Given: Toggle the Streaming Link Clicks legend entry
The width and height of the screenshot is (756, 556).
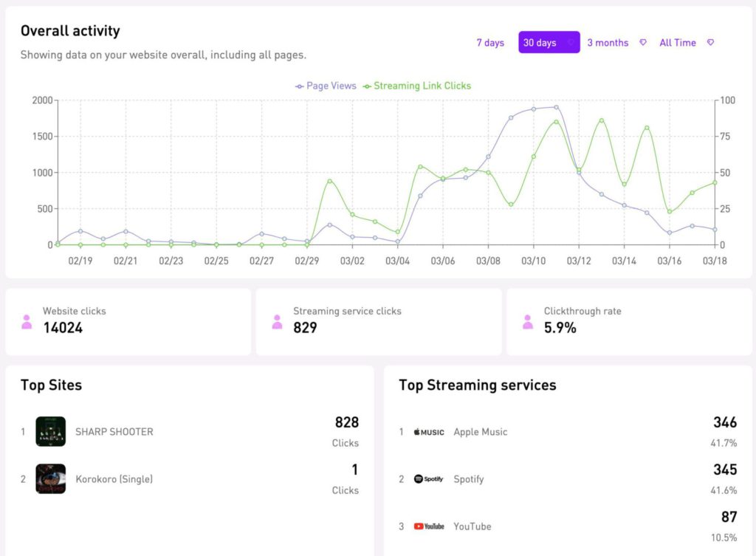Looking at the screenshot, I should (417, 86).
